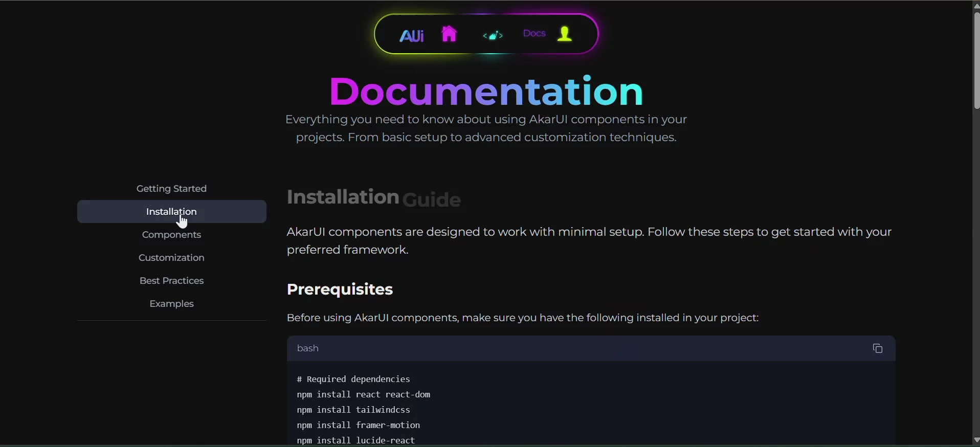980x447 pixels.
Task: Copy the bash code block
Action: click(x=878, y=348)
